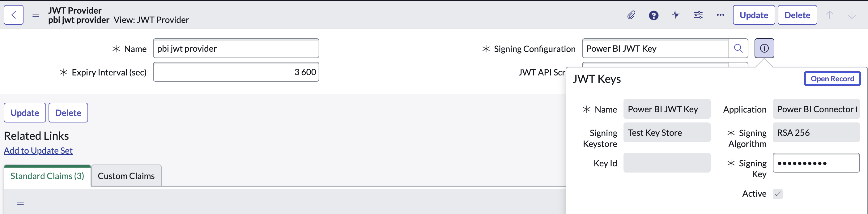Click the Add to Update Set link

[x=38, y=151]
